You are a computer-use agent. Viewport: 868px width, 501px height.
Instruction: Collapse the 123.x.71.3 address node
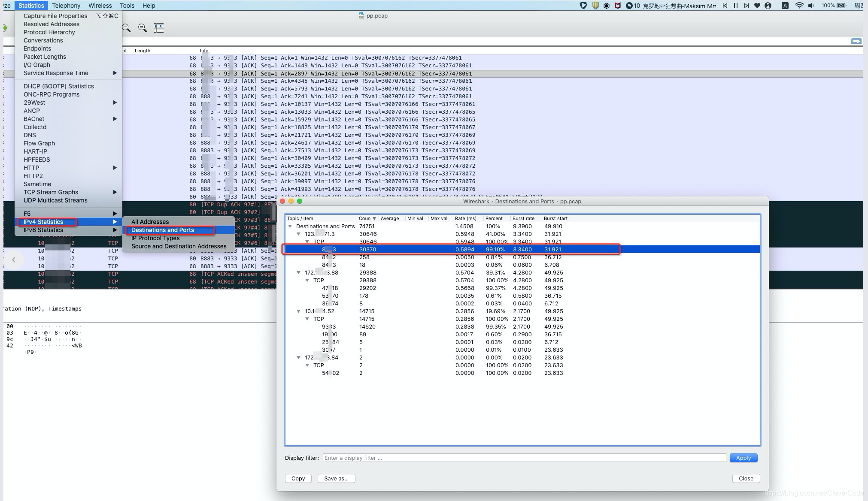tap(299, 234)
